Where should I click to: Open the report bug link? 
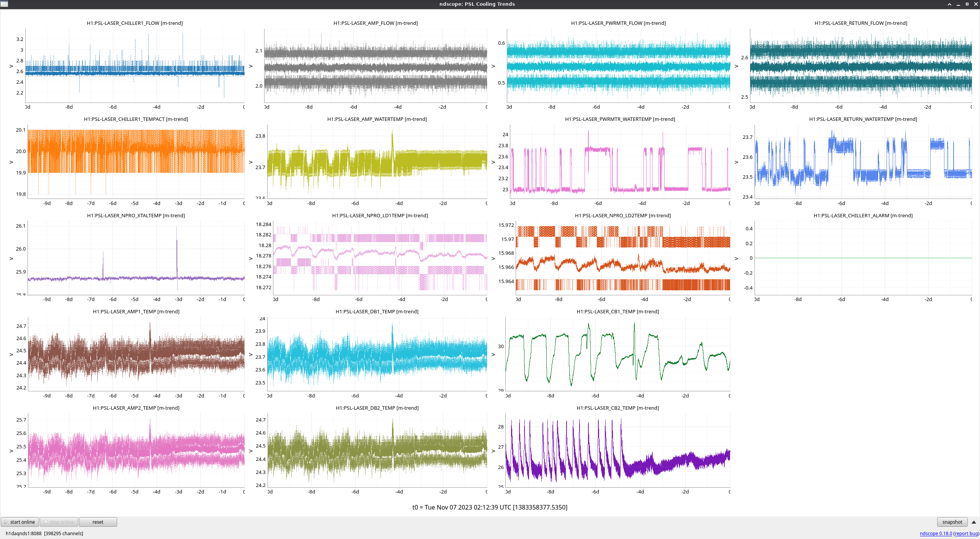tap(966, 533)
